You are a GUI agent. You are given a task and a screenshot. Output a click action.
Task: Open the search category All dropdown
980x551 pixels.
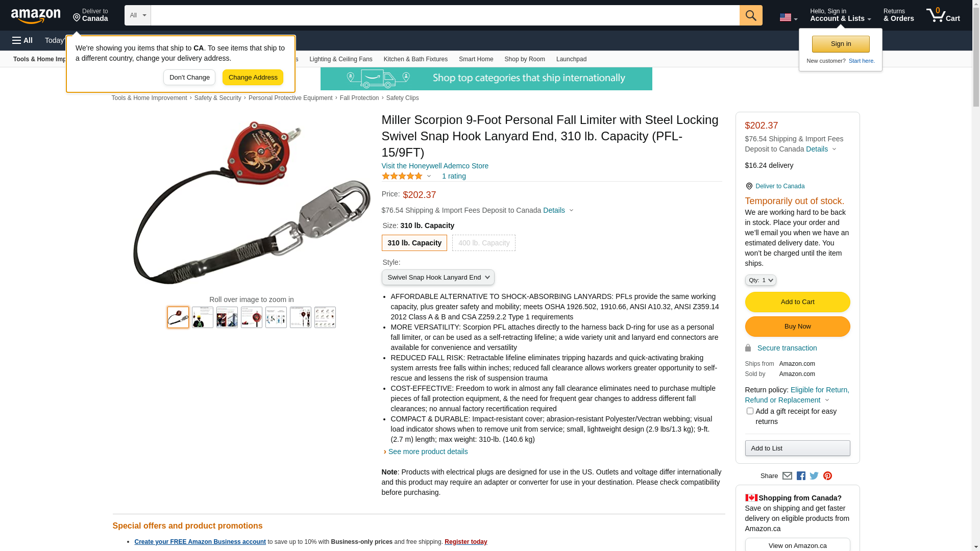137,15
